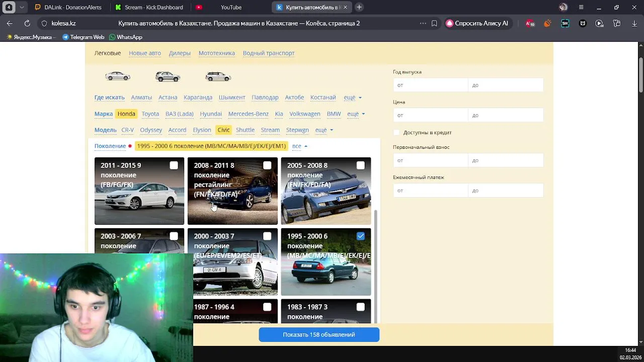Select the minivan body type icon
Screen dimensions: 644x362
pyautogui.click(x=218, y=76)
